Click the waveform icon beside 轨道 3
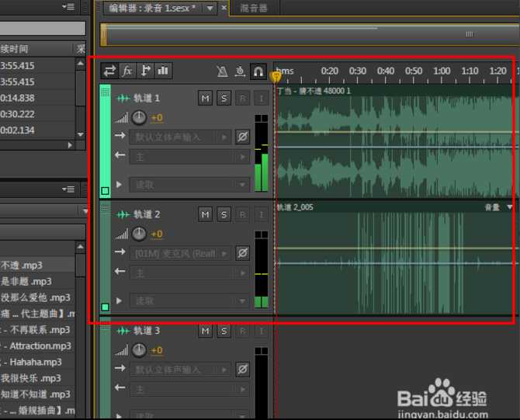 tap(123, 331)
